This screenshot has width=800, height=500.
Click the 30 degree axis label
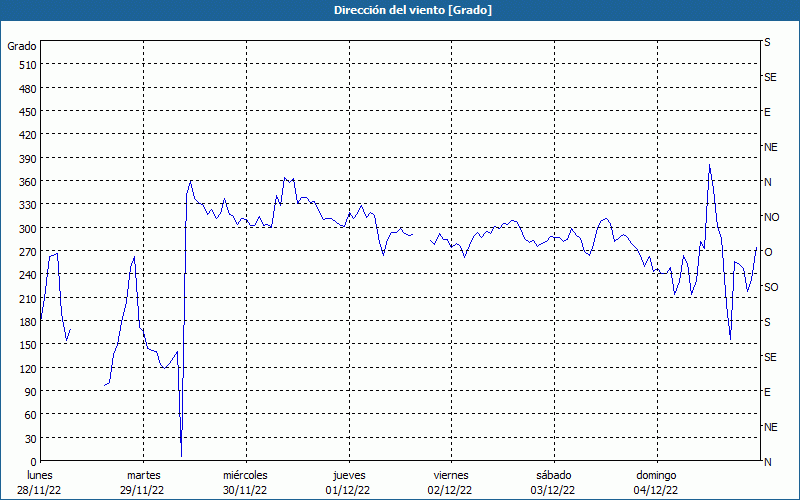click(31, 439)
